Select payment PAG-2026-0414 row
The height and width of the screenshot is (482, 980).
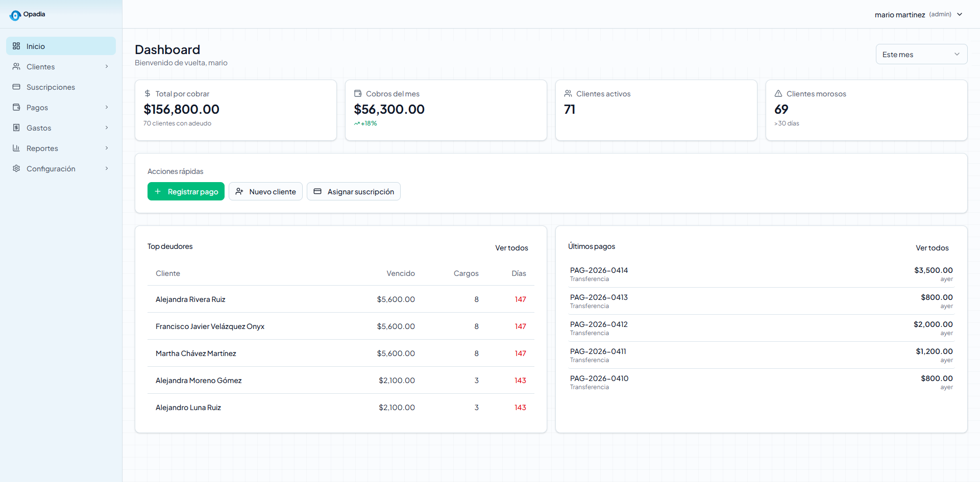point(761,274)
